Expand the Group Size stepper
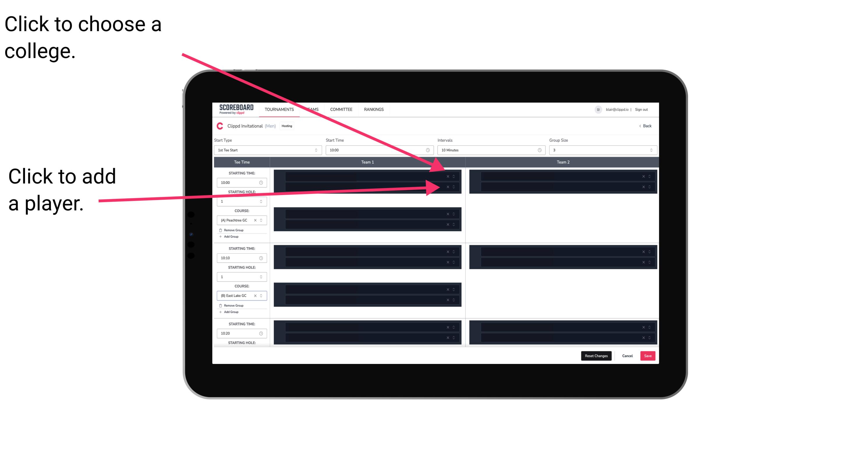 click(x=652, y=150)
